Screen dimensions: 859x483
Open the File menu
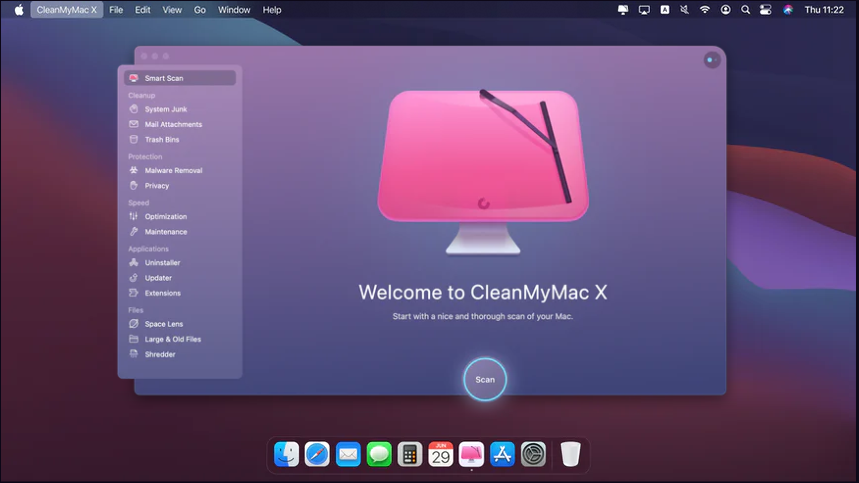point(116,10)
